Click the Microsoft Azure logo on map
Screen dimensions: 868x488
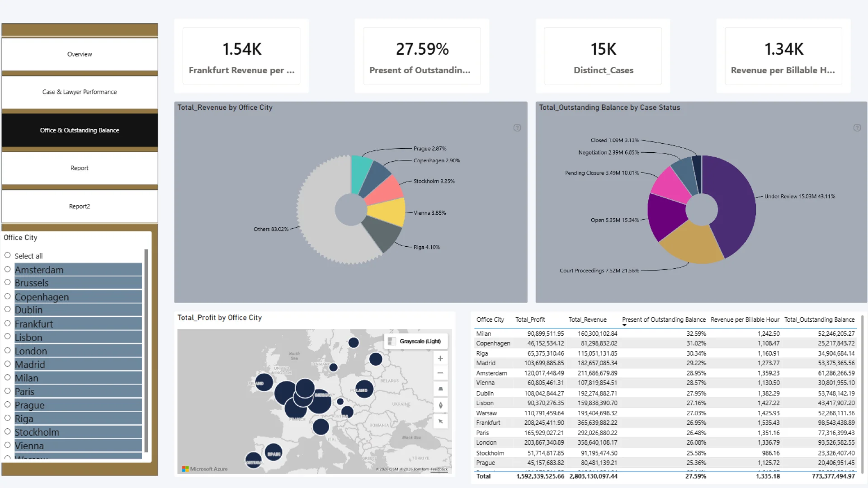(205, 469)
